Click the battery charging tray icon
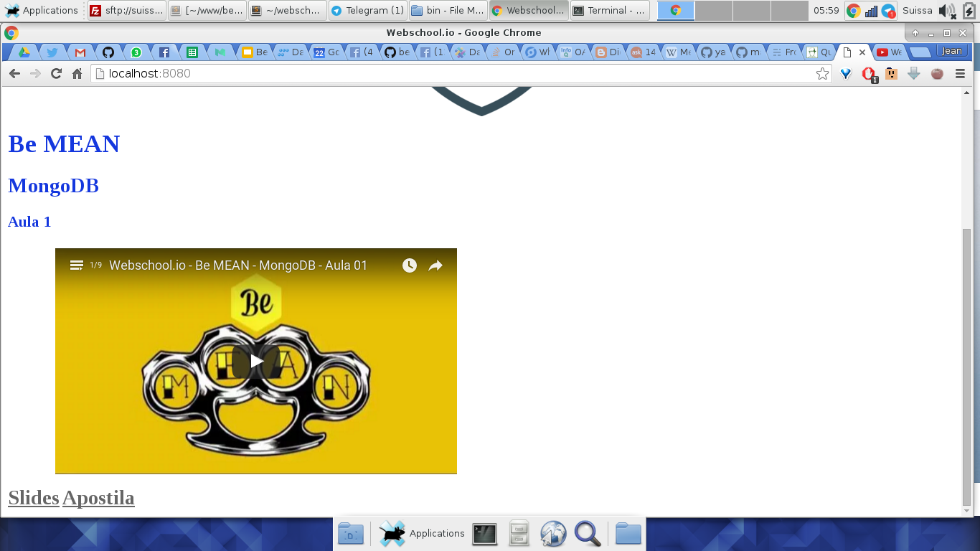Screen dimensions: 980x551 click(x=969, y=10)
